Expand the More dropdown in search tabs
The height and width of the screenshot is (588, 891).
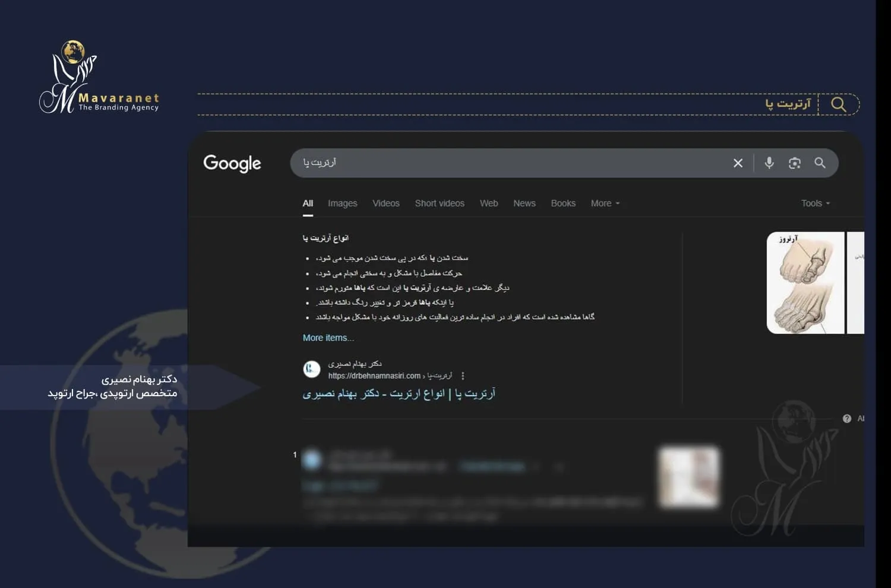click(605, 203)
